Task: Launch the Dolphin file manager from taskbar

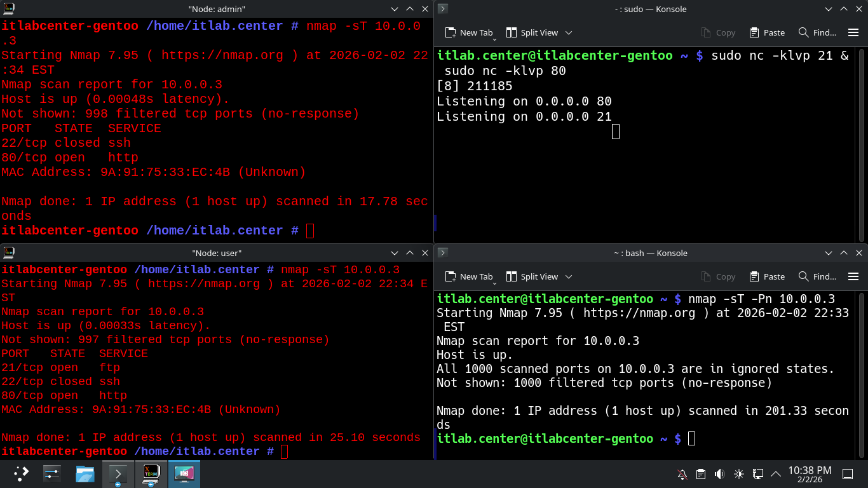Action: click(85, 474)
